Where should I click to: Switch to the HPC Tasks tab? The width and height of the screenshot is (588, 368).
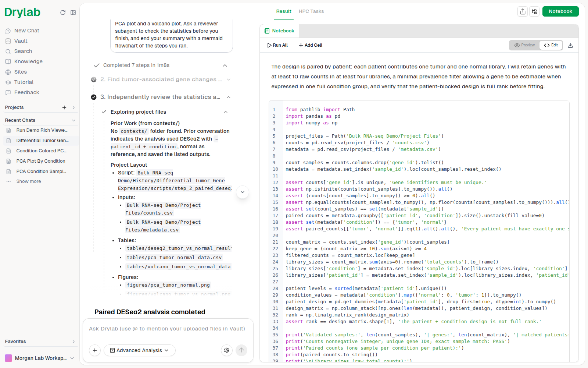click(x=311, y=11)
